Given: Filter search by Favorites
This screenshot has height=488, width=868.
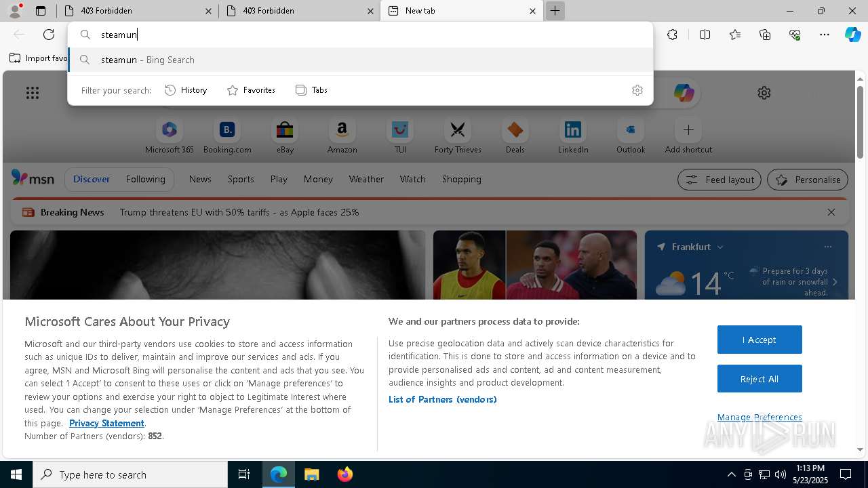Looking at the screenshot, I should [x=251, y=90].
